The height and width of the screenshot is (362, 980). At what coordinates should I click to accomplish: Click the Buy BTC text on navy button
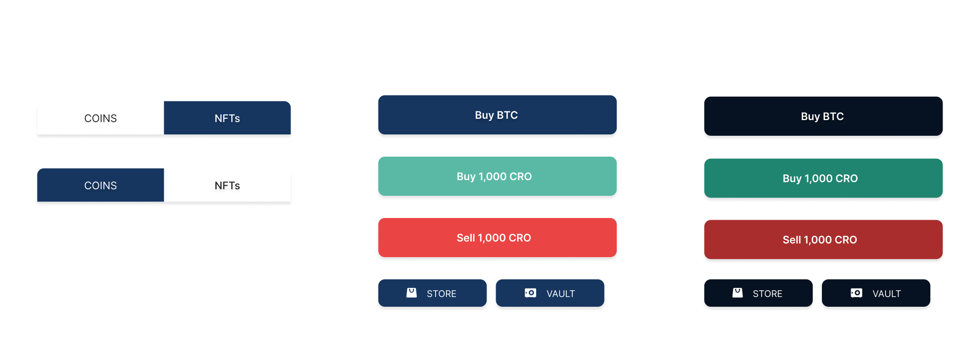pos(496,115)
